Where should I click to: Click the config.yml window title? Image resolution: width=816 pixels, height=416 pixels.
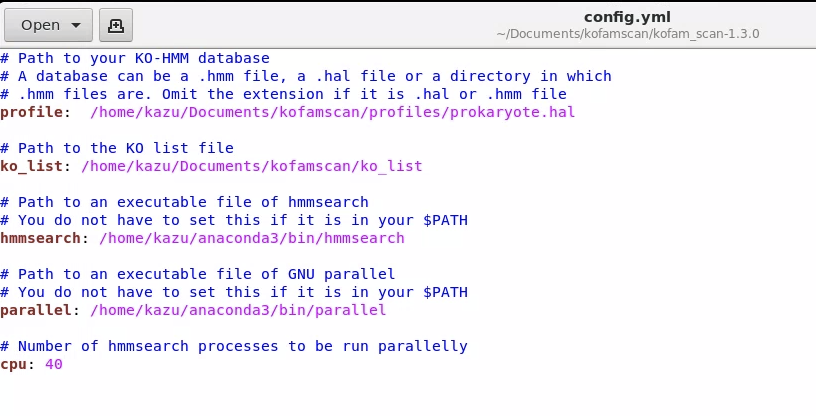point(627,17)
